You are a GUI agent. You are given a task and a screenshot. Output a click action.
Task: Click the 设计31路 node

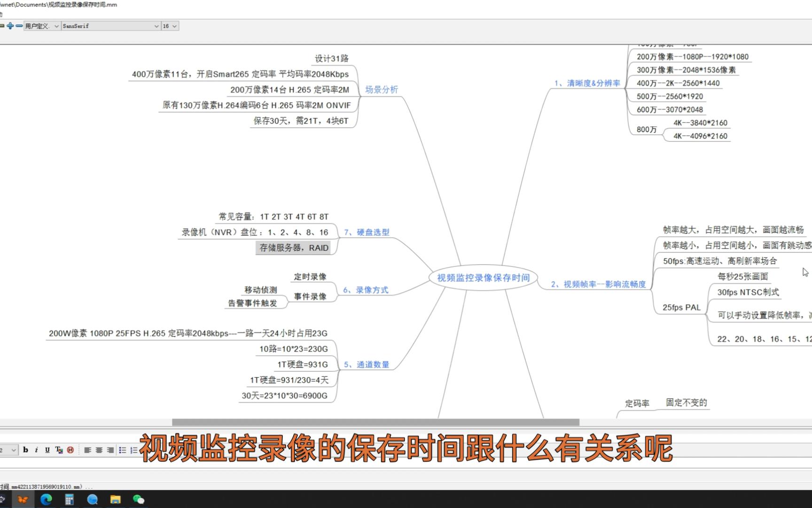tap(332, 58)
